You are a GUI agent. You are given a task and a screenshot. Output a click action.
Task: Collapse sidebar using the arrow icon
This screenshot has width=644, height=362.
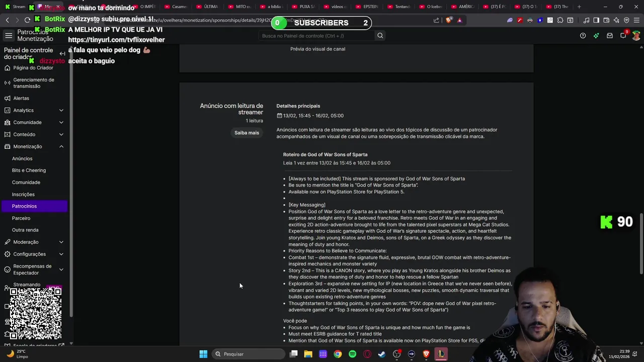coord(62,53)
